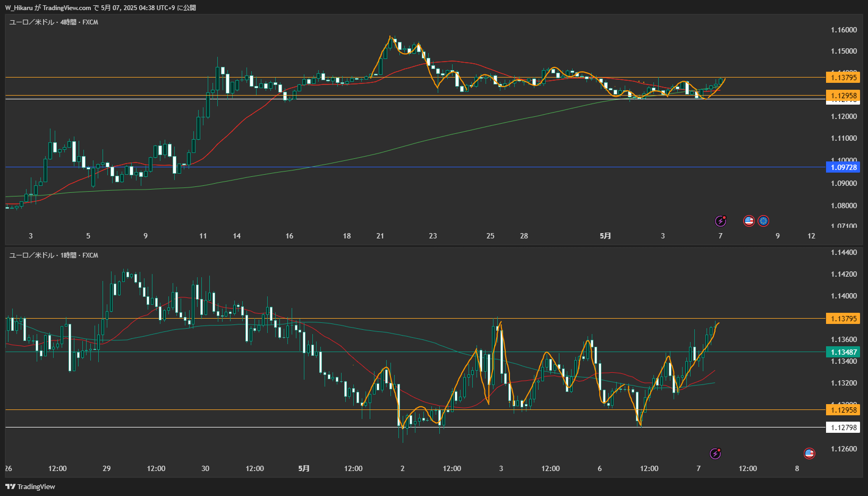Click the ユーロ／米ドル・1時間・FXCM chart title
Viewport: 868px width, 496px height.
[x=54, y=255]
